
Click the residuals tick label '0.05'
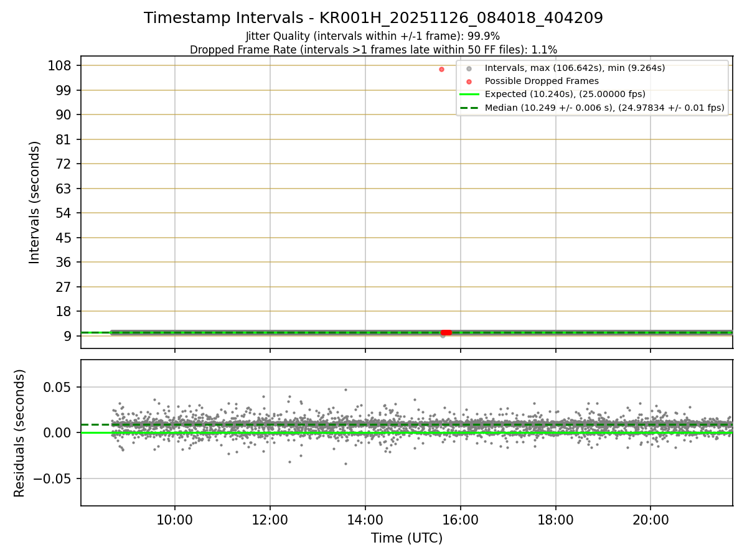(57, 387)
